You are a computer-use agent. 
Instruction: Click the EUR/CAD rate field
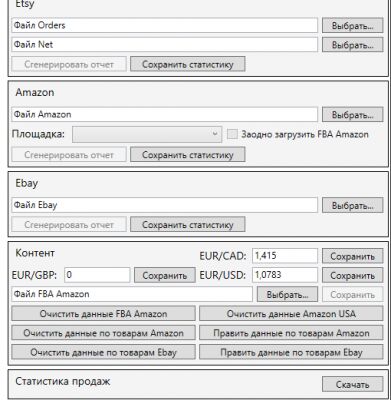click(x=285, y=256)
